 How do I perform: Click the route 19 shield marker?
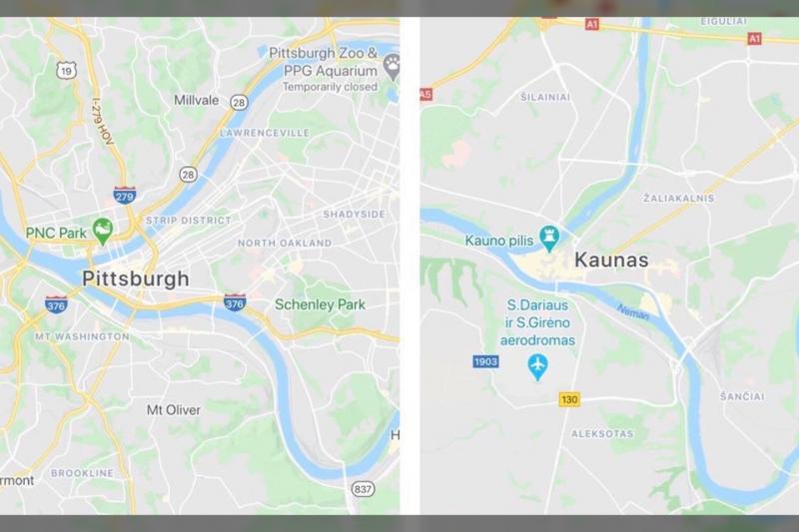click(x=66, y=71)
